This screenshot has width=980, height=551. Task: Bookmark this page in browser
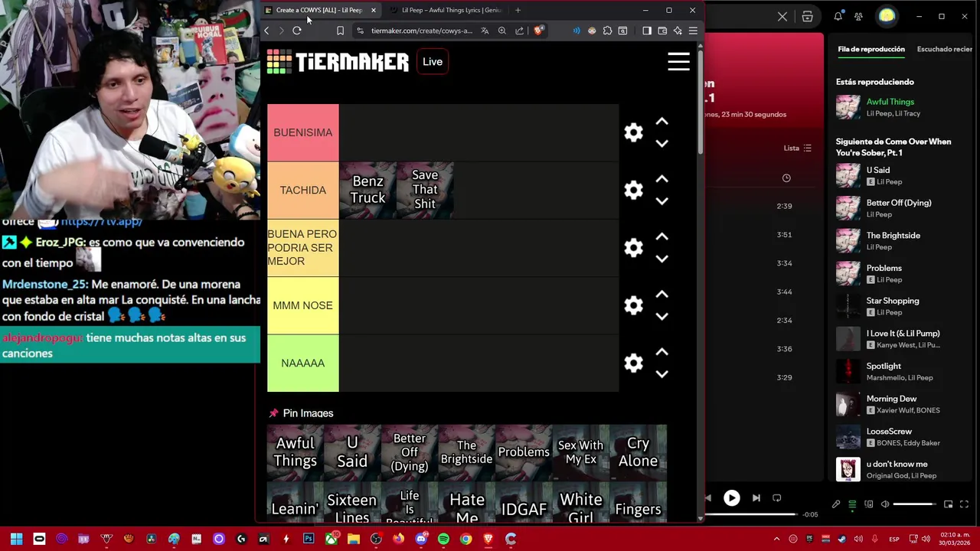pos(340,31)
